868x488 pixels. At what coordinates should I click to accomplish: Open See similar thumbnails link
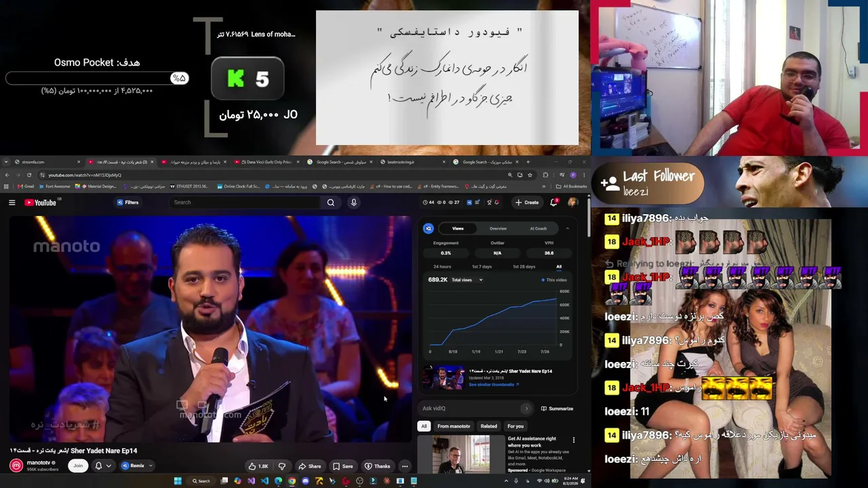pyautogui.click(x=494, y=384)
